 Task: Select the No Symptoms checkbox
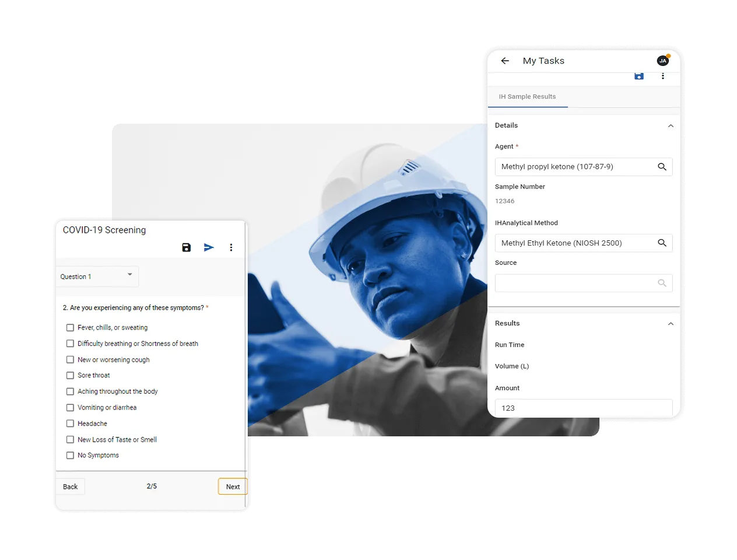click(70, 455)
